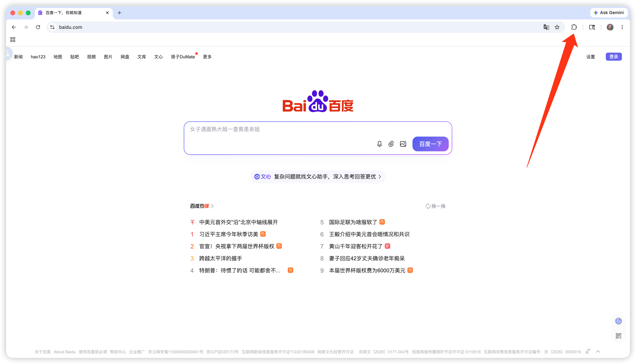Viewport: 636px width, 364px height.
Task: Click the browser back arrow
Action: (14, 27)
